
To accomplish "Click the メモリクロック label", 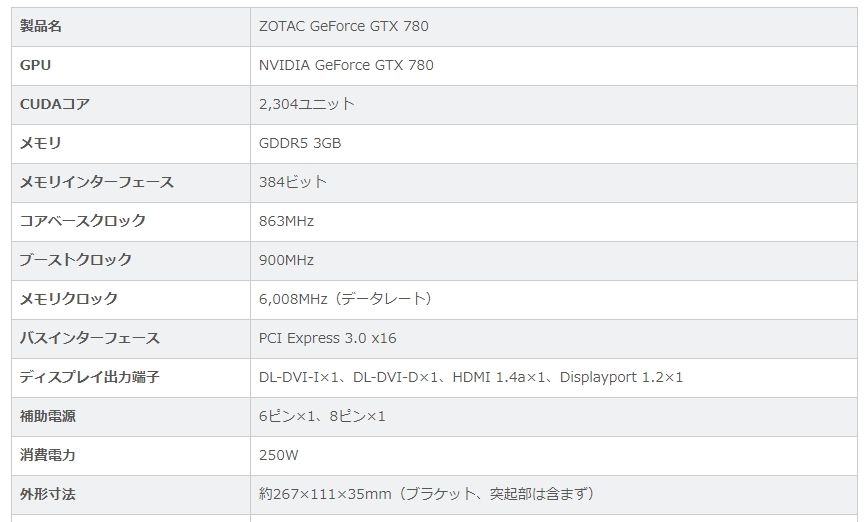I will pyautogui.click(x=69, y=299).
